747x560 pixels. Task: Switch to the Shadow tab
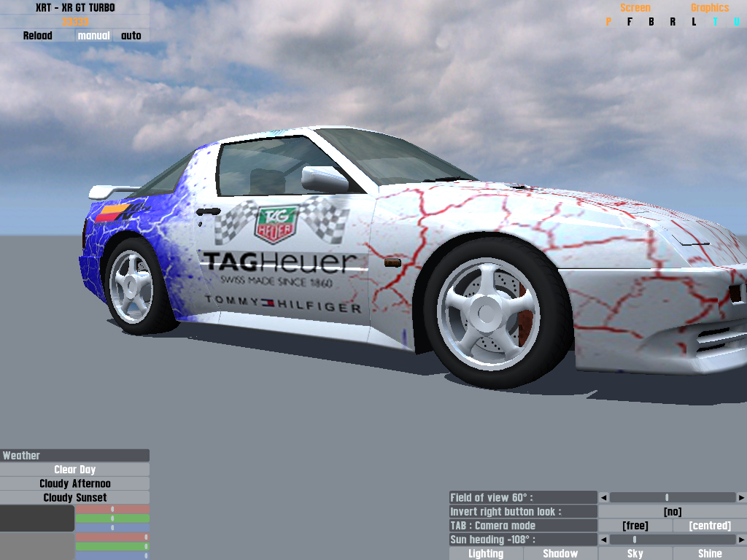pyautogui.click(x=560, y=553)
